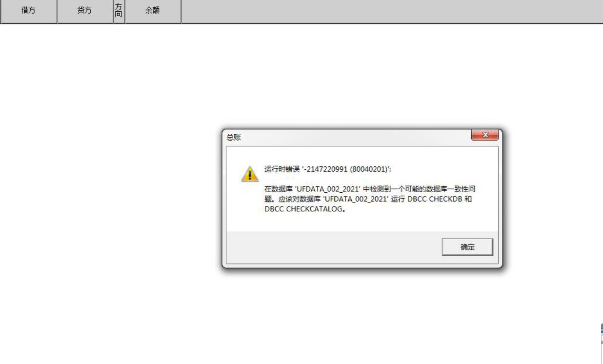Select the 贷方 column header
The height and width of the screenshot is (364, 603).
[x=85, y=11]
